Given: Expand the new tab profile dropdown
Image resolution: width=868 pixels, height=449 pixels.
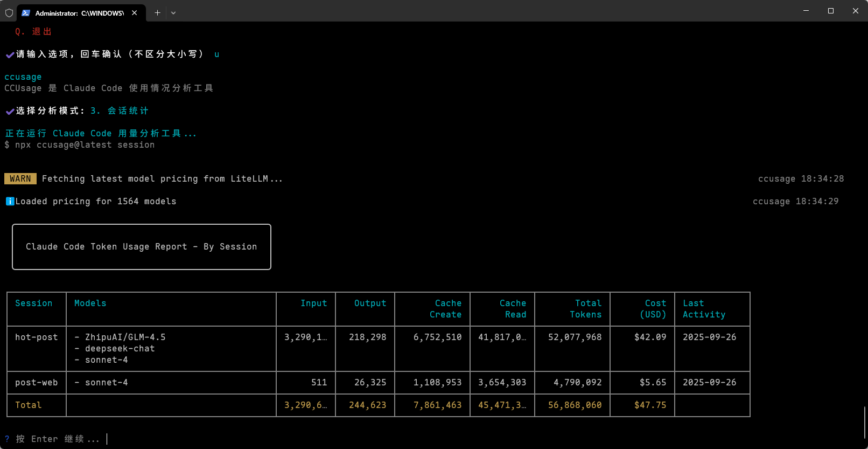Looking at the screenshot, I should point(173,13).
